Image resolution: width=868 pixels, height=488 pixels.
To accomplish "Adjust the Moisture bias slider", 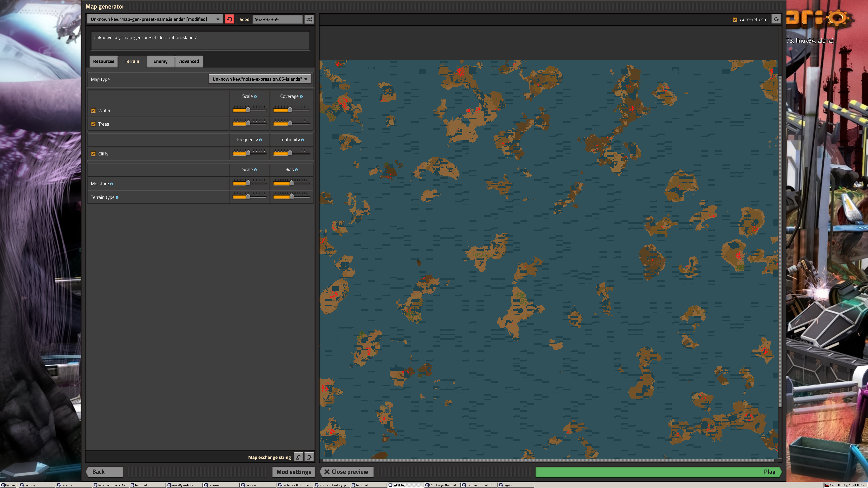I will 291,183.
